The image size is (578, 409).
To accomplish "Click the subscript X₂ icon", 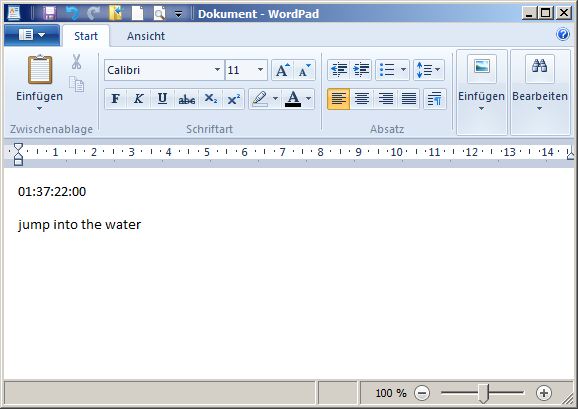I will tap(210, 99).
